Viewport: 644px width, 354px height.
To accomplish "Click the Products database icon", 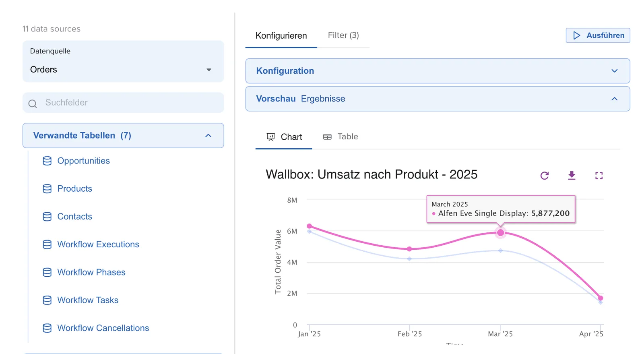I will tap(47, 189).
